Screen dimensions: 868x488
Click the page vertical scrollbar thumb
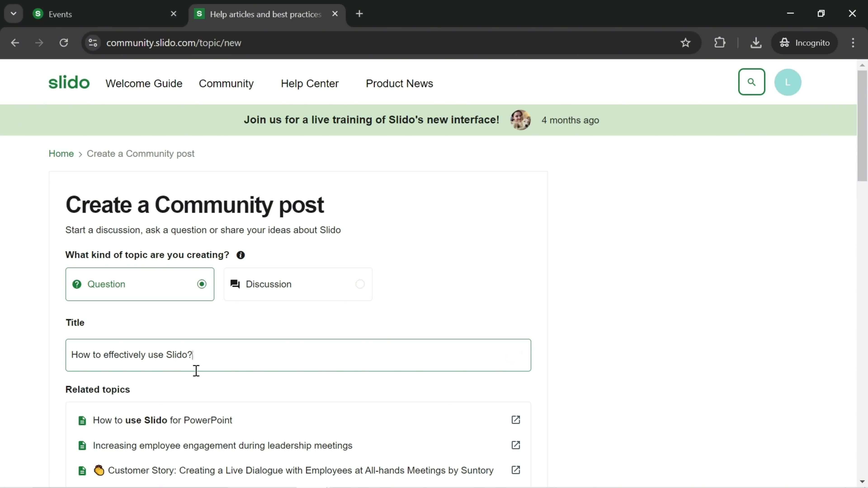click(x=862, y=126)
